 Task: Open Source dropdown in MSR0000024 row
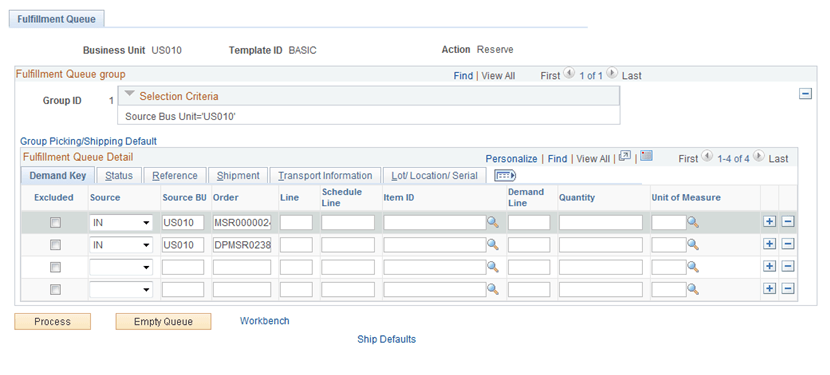click(121, 223)
